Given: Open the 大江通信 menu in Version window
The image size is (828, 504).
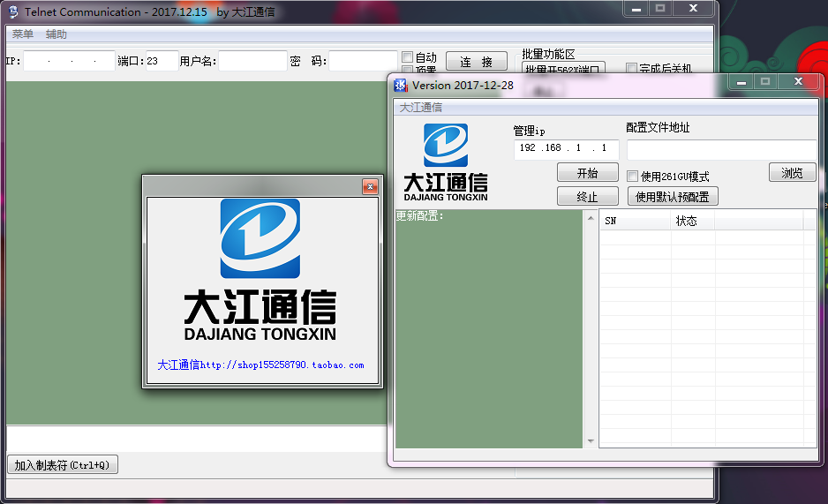Looking at the screenshot, I should [x=421, y=108].
